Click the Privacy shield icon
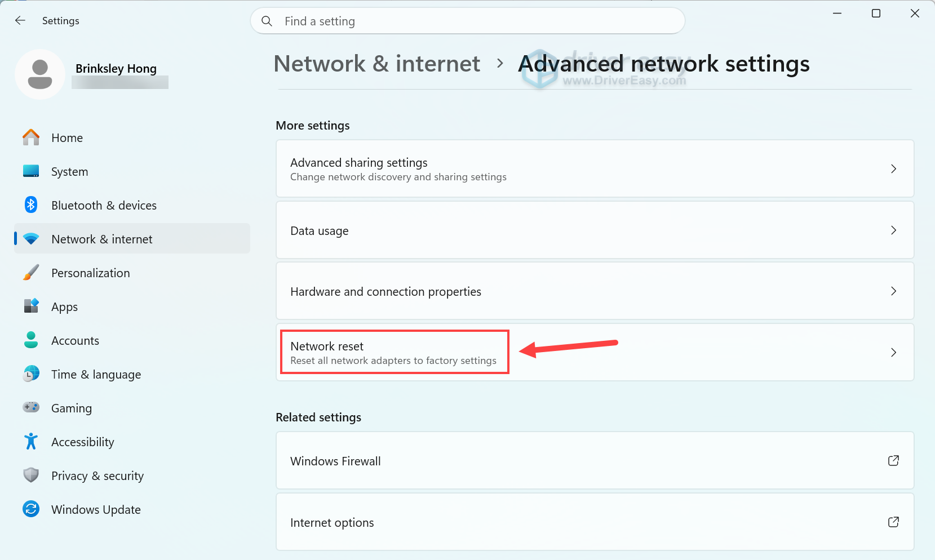The image size is (935, 560). pyautogui.click(x=31, y=475)
